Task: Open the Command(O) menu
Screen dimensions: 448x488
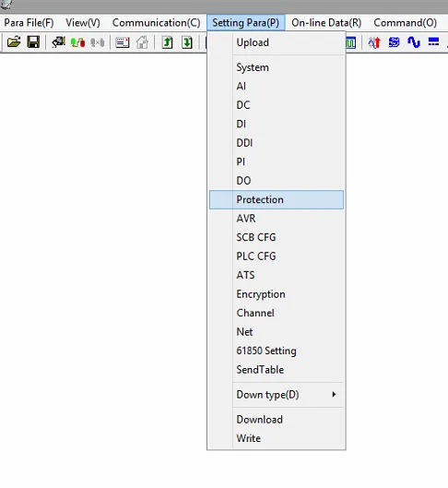Action: (405, 23)
